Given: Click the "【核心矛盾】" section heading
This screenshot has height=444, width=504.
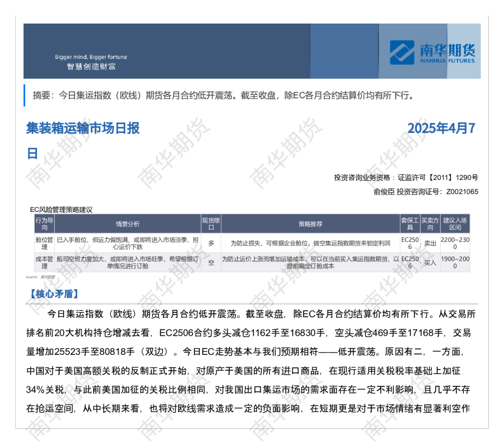Looking at the screenshot, I should [54, 294].
